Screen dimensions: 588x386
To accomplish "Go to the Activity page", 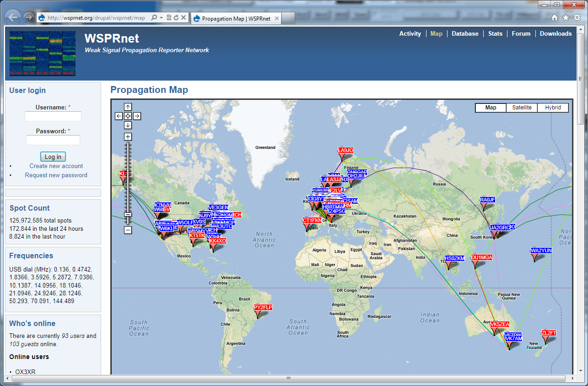I will (410, 33).
